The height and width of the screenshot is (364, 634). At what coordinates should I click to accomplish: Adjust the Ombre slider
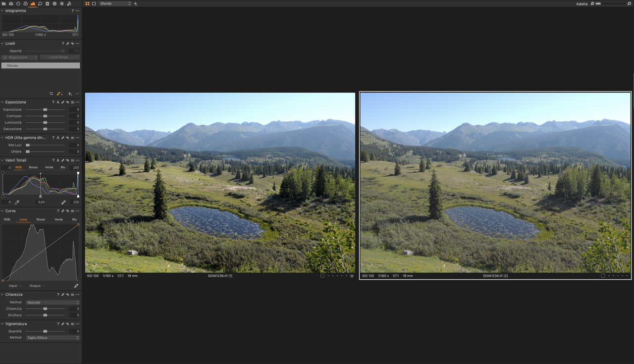45,152
